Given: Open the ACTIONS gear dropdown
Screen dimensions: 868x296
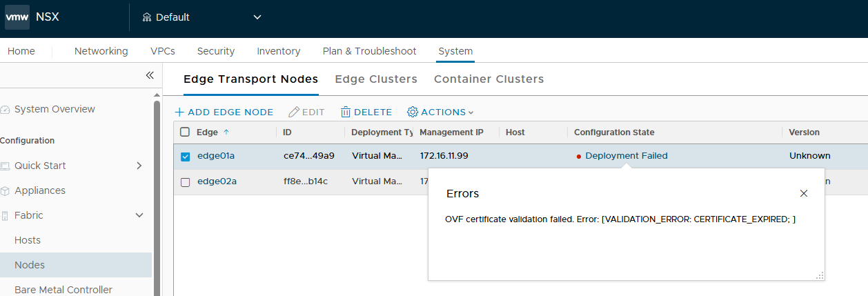Looking at the screenshot, I should click(441, 112).
